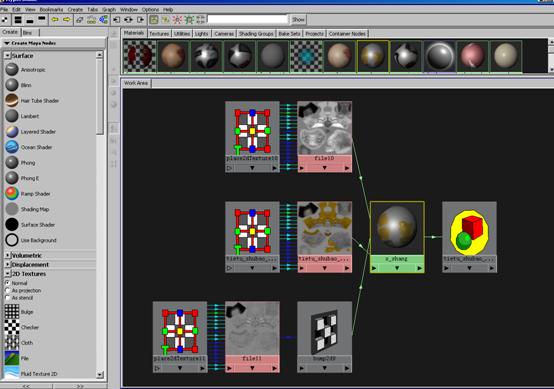The width and height of the screenshot is (554, 389).
Task: Create a Hair Tube Shader node
Action: point(40,101)
